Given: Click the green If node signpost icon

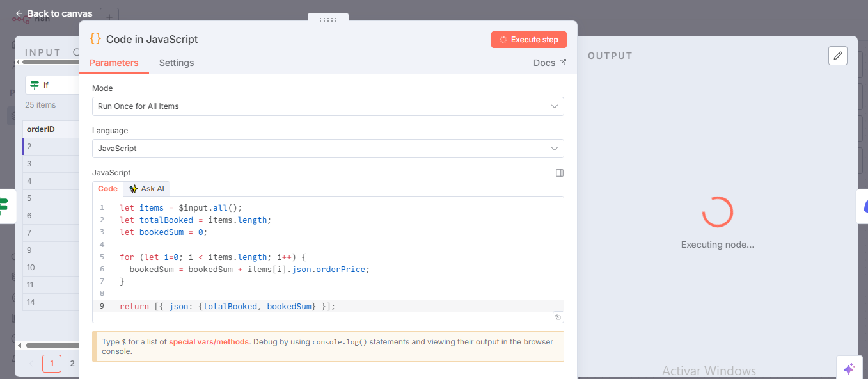Looking at the screenshot, I should 35,85.
